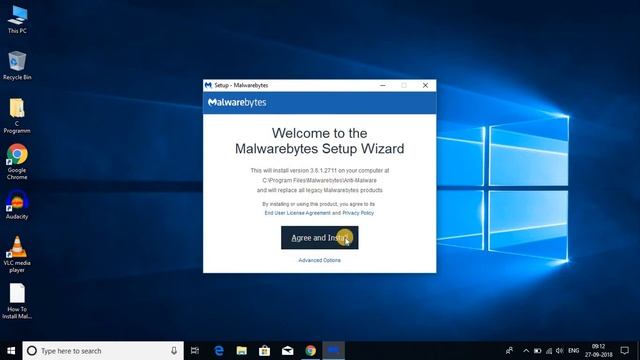
Task: Select the Google Chrome desktop shortcut
Action: 17,162
